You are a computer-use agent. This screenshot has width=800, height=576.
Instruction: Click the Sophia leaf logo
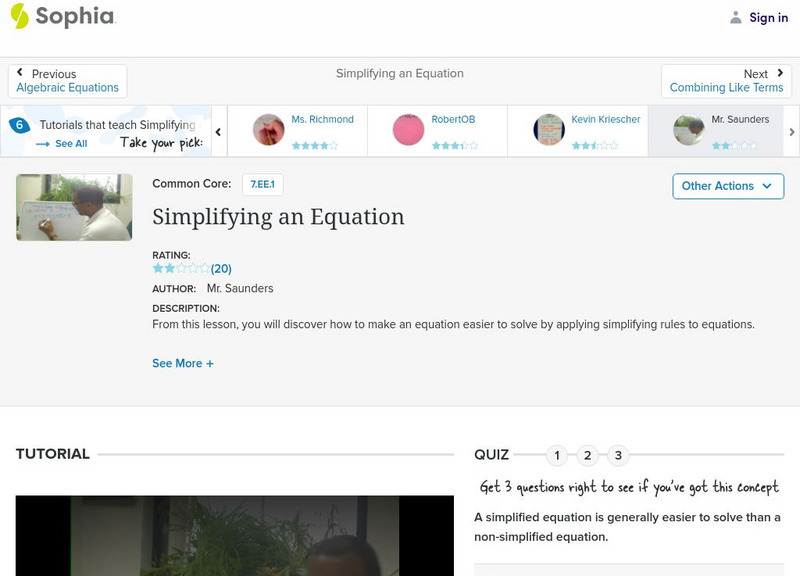click(x=18, y=16)
